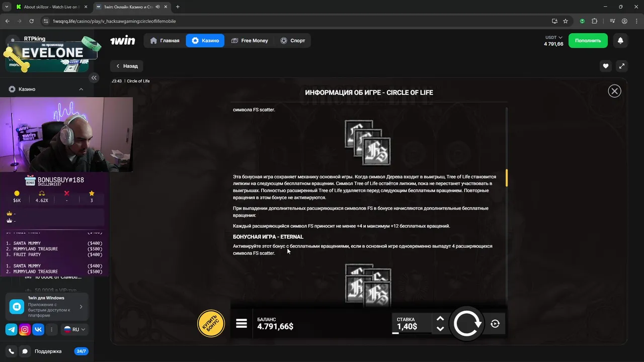The height and width of the screenshot is (362, 644).
Task: Open browser extensions puzzle icon
Action: pos(594,21)
